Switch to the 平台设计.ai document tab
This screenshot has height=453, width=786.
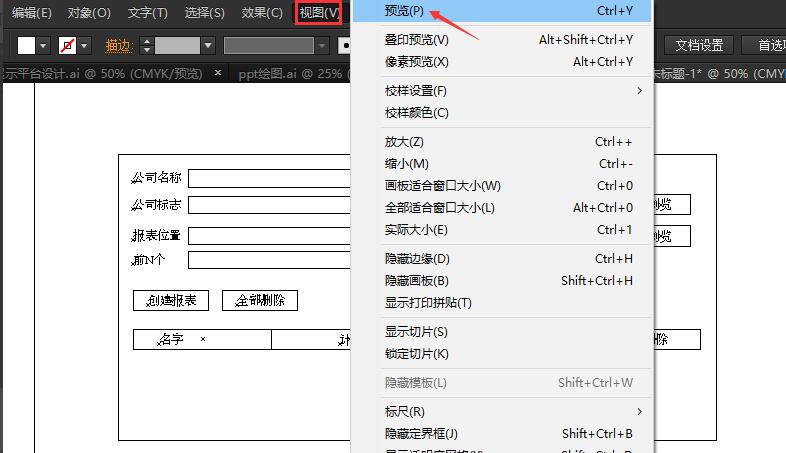(104, 74)
